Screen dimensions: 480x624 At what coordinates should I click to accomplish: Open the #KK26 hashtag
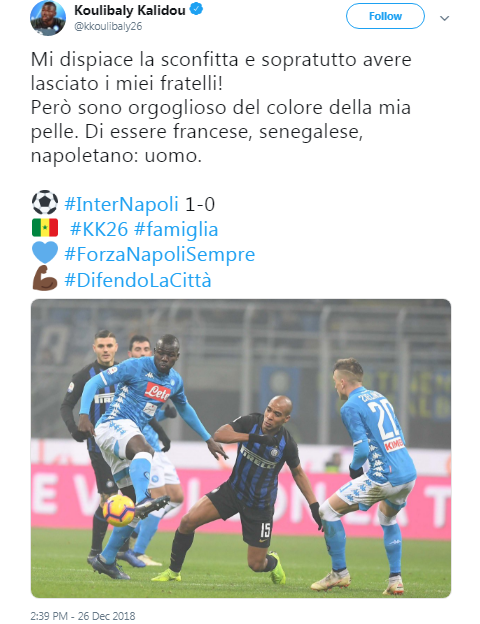coord(99,229)
